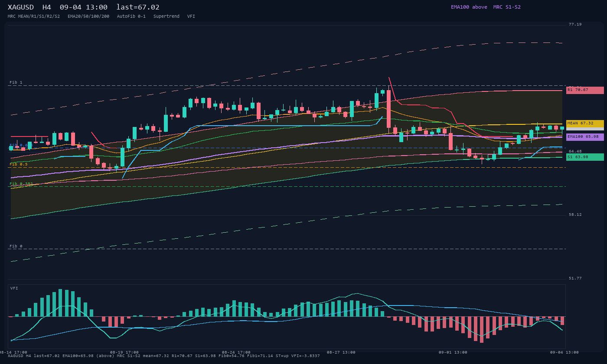
Task: Select the 08-24 17:00 time axis marker
Action: pos(236,352)
